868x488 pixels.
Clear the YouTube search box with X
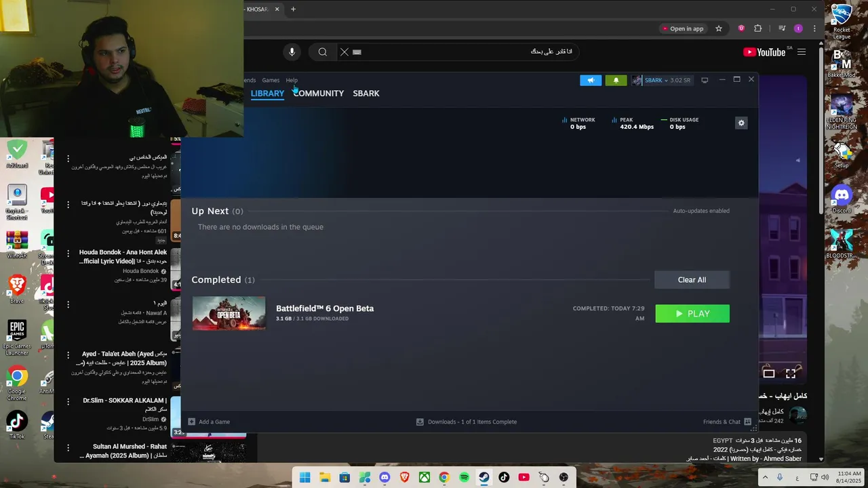(344, 52)
